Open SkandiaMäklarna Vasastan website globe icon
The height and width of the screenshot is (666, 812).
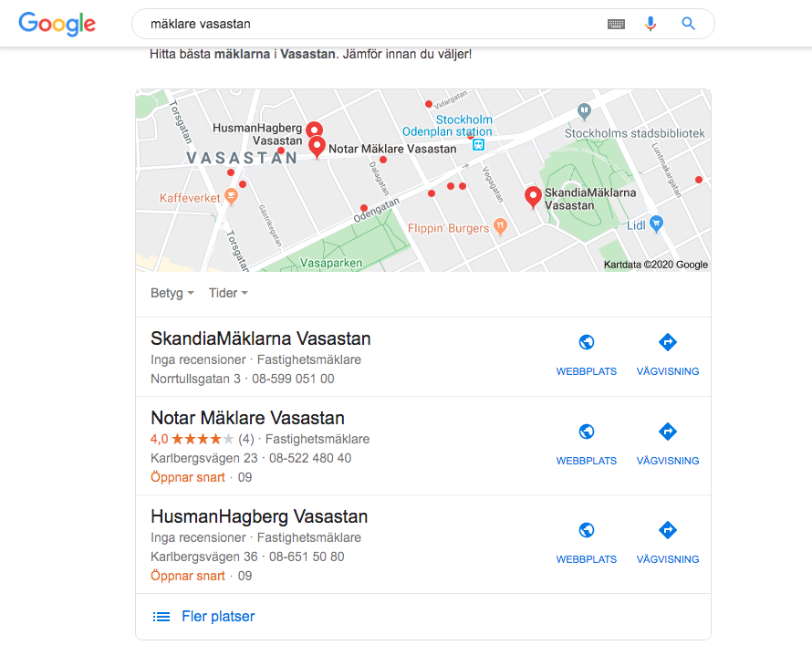point(587,342)
